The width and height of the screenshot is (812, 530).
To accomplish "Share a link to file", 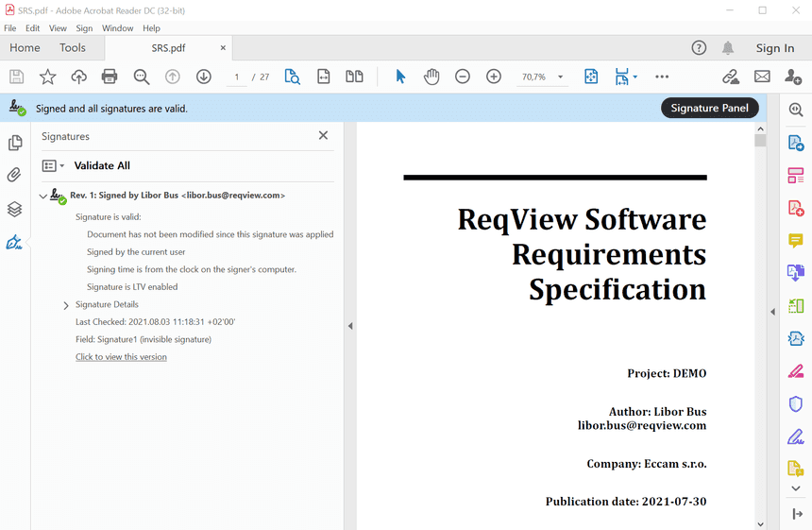I will click(x=731, y=77).
